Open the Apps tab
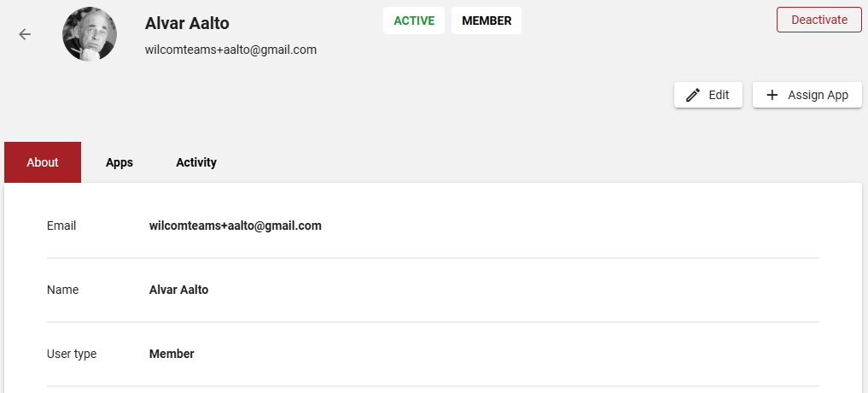 [x=119, y=162]
